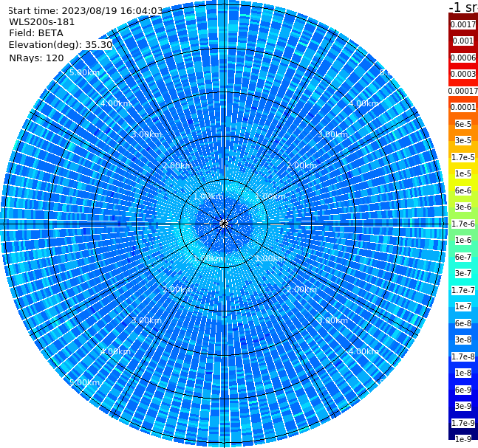Select the 6e-7 colorbar value
Viewport: 478px width, 448px height.
pos(463,257)
